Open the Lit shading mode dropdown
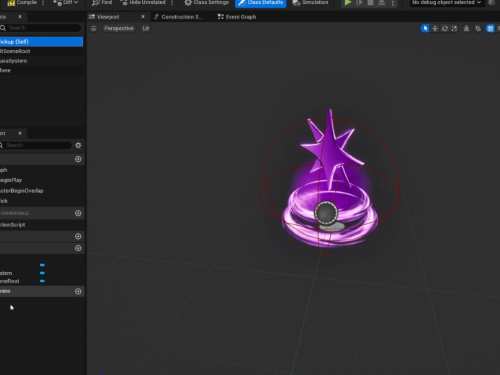 (146, 29)
